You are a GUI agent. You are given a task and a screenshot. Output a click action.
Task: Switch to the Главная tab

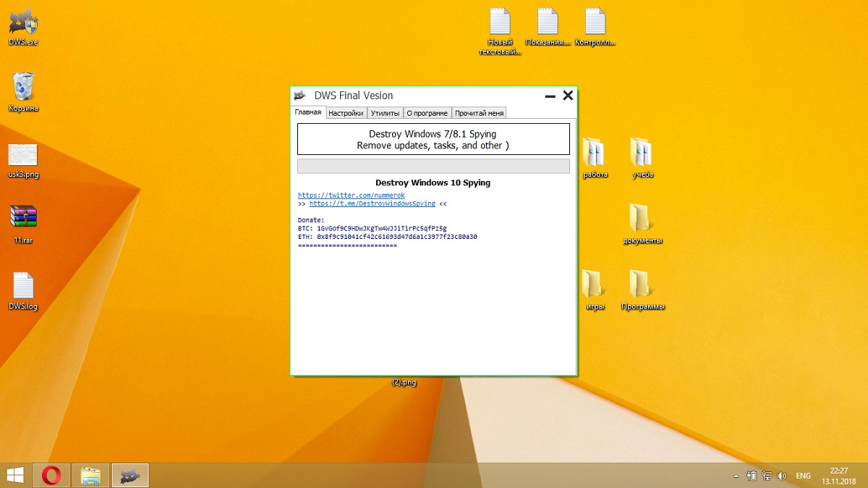[x=307, y=112]
